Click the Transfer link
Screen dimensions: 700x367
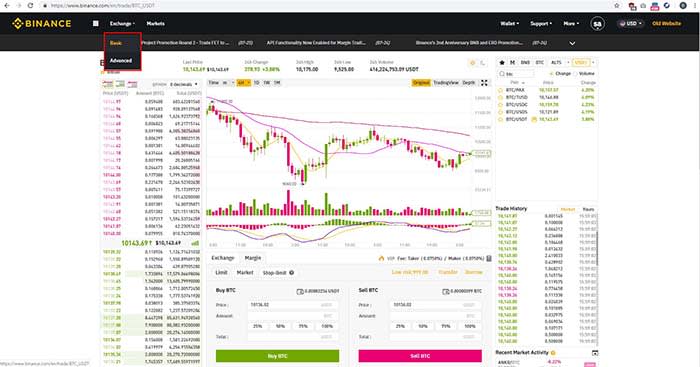(x=448, y=272)
